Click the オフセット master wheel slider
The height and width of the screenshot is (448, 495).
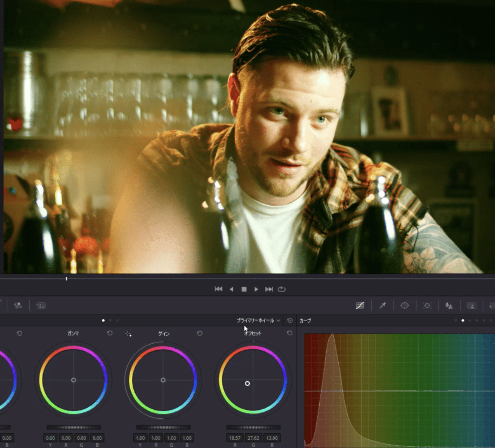(x=253, y=427)
